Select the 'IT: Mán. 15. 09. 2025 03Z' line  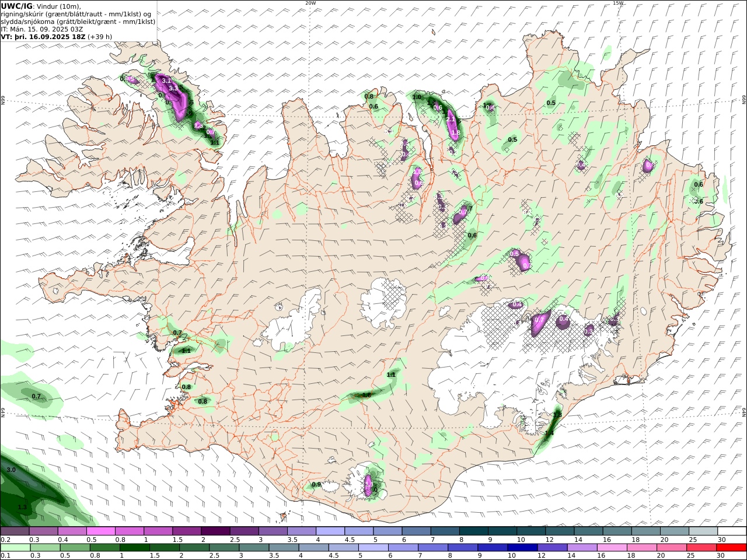42,29
